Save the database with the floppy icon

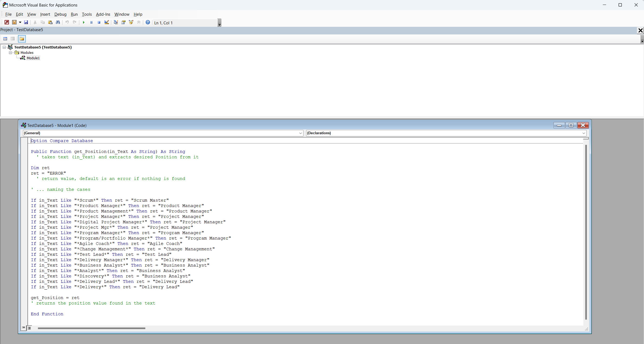pyautogui.click(x=26, y=22)
